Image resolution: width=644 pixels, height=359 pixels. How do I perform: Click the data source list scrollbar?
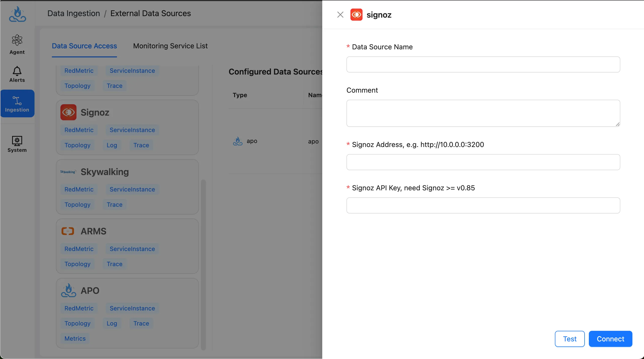[x=203, y=264]
